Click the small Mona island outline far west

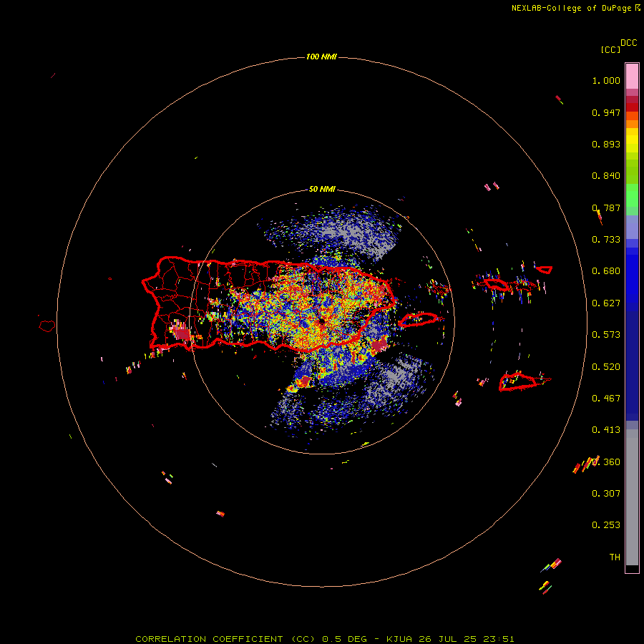(47, 326)
